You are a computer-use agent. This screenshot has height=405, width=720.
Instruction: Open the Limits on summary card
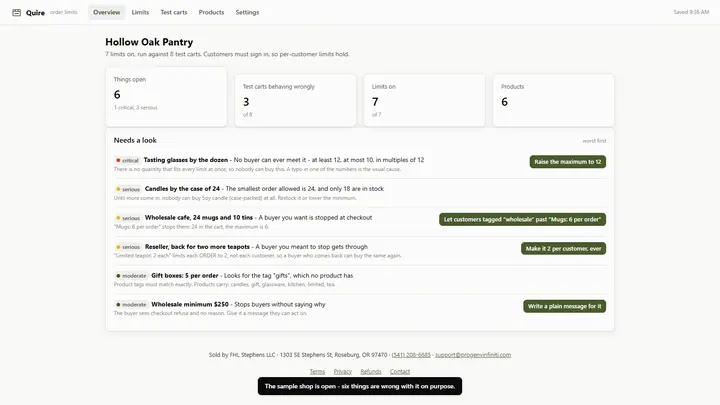(424, 100)
